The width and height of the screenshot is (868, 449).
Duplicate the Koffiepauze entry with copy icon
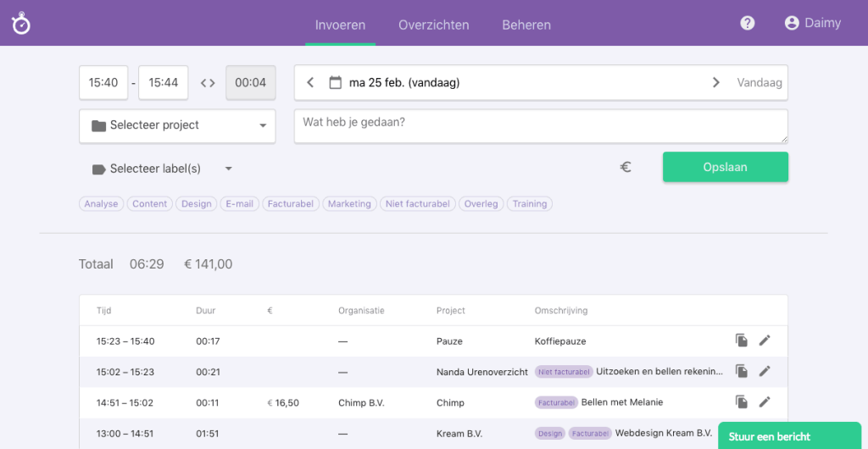pyautogui.click(x=742, y=341)
